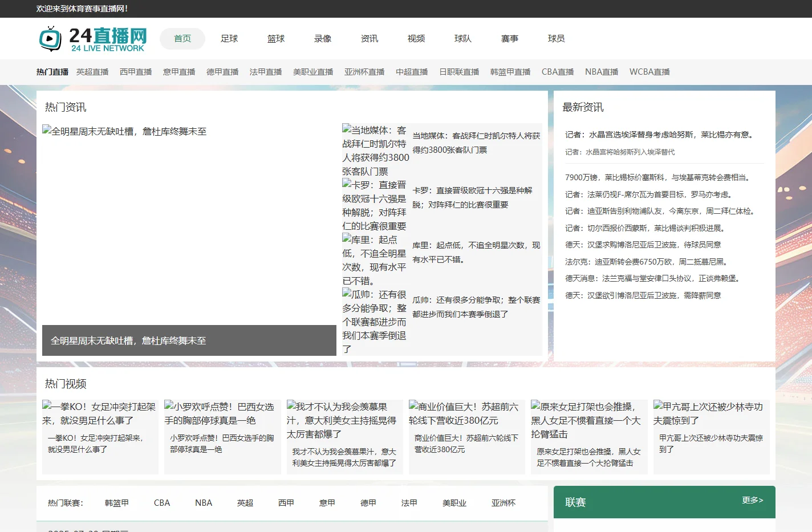Open thumbnail for 卡罗 直接晋级欧冠十六强
Image resolution: width=812 pixels, height=532 pixels.
pyautogui.click(x=375, y=205)
